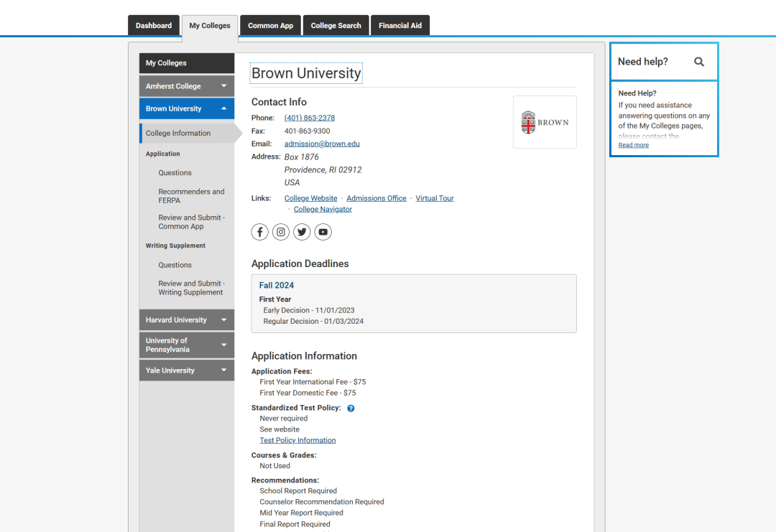Click the fax number 401-863-9300

click(307, 131)
